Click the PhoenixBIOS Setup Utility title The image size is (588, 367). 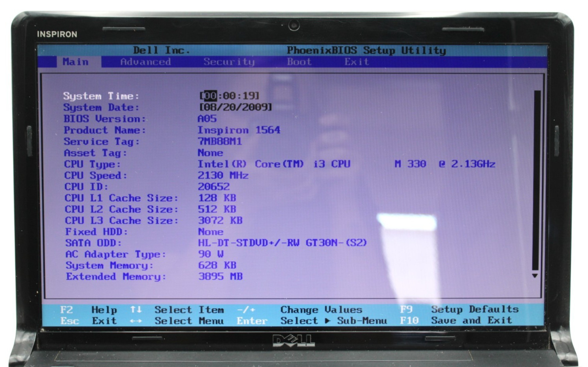coord(366,51)
